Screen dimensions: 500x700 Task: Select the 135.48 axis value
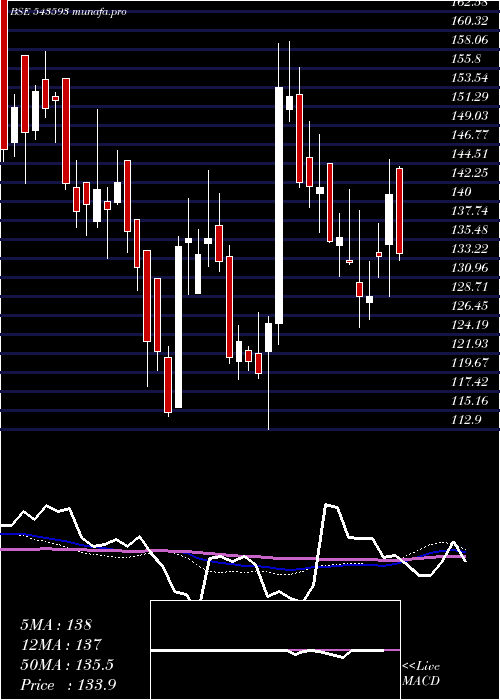pos(470,230)
